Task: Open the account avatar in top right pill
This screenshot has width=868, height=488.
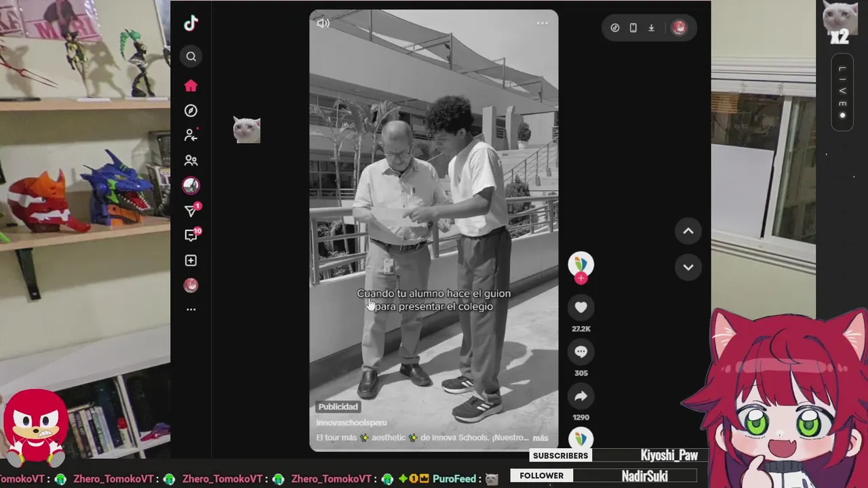Action: (679, 28)
